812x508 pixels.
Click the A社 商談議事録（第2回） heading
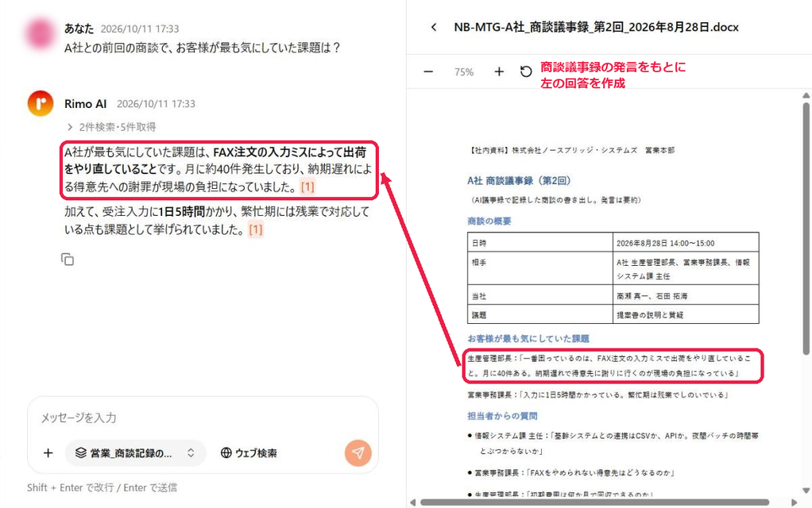(x=519, y=180)
